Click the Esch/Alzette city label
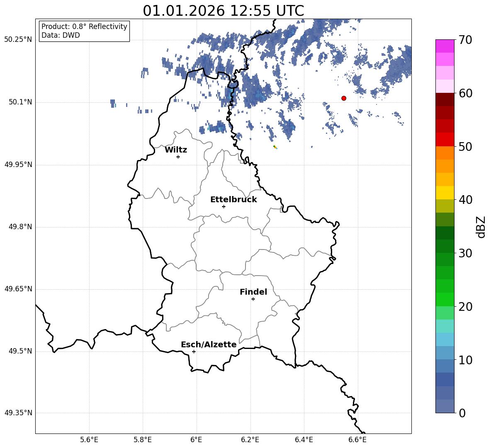This screenshot has height=448, width=491. click(209, 344)
